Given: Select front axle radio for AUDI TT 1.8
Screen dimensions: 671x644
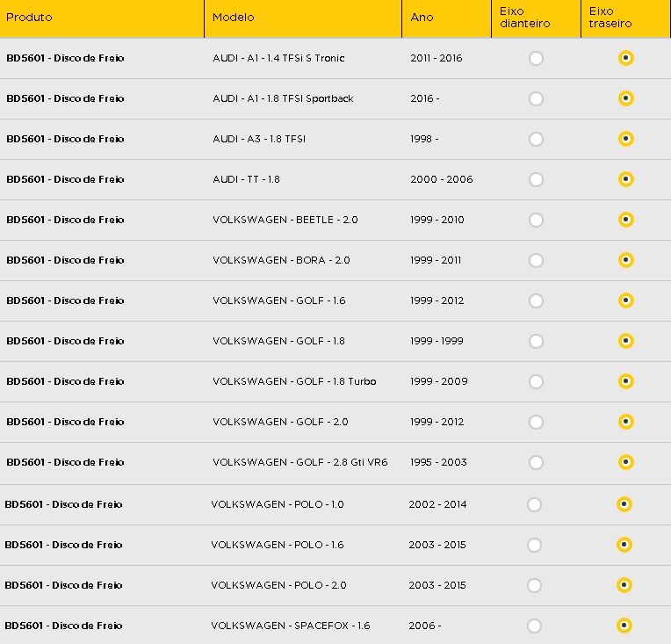Looking at the screenshot, I should click(x=536, y=179).
